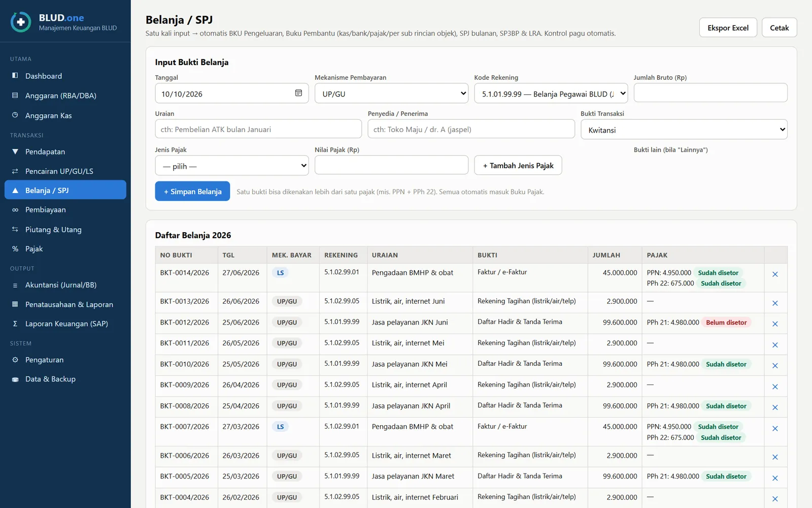
Task: Focus the Jumlah Bruto (Rp) input field
Action: click(710, 93)
